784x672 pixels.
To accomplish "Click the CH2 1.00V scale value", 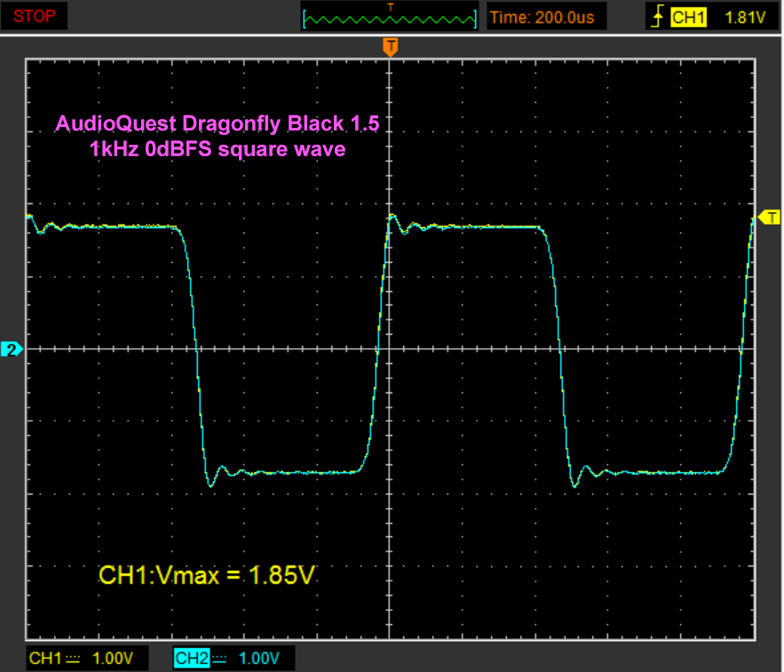I will [259, 658].
